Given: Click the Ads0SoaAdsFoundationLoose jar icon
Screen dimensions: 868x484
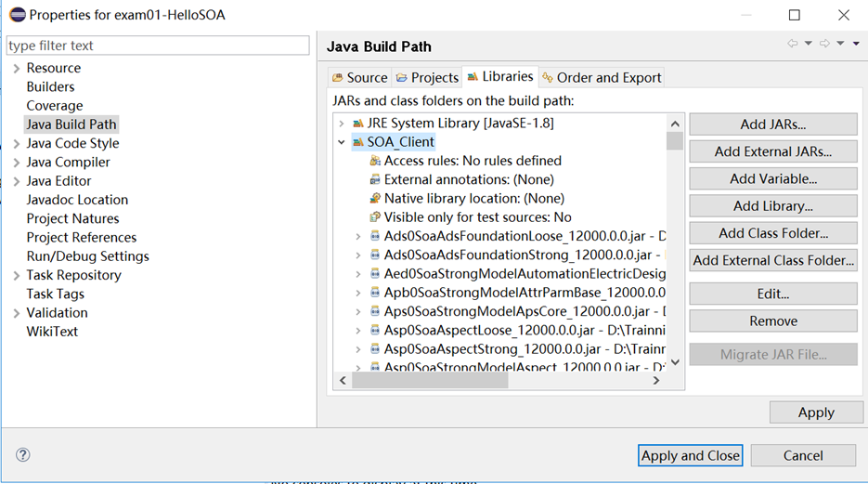Looking at the screenshot, I should point(375,236).
